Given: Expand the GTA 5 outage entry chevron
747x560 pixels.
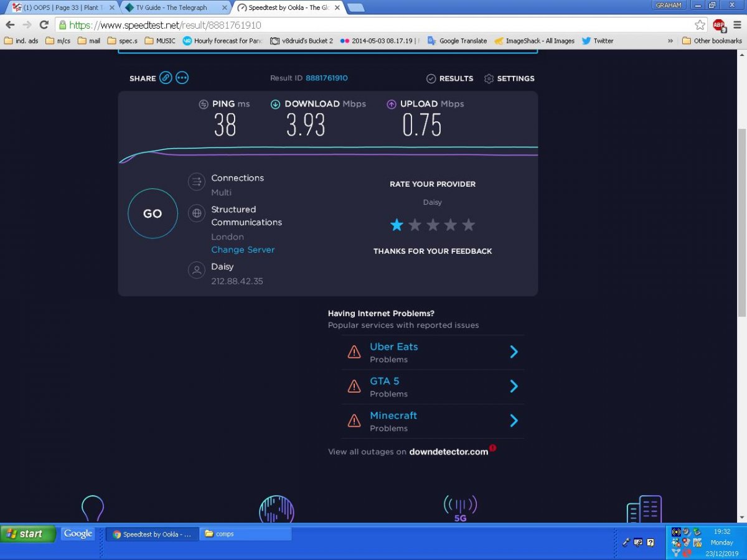Looking at the screenshot, I should pos(514,386).
